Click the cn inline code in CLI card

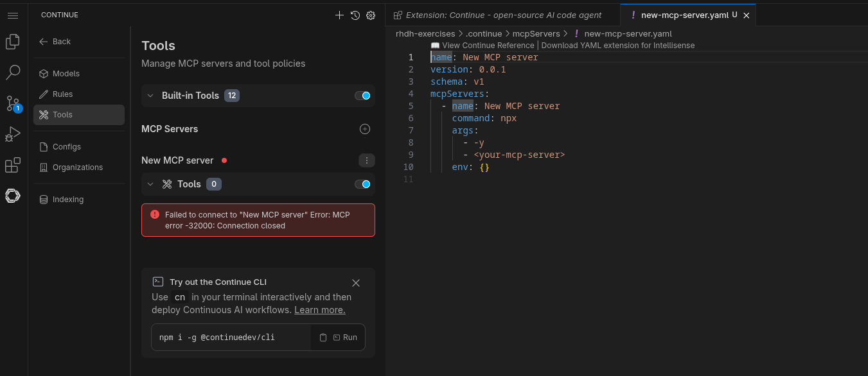click(180, 297)
